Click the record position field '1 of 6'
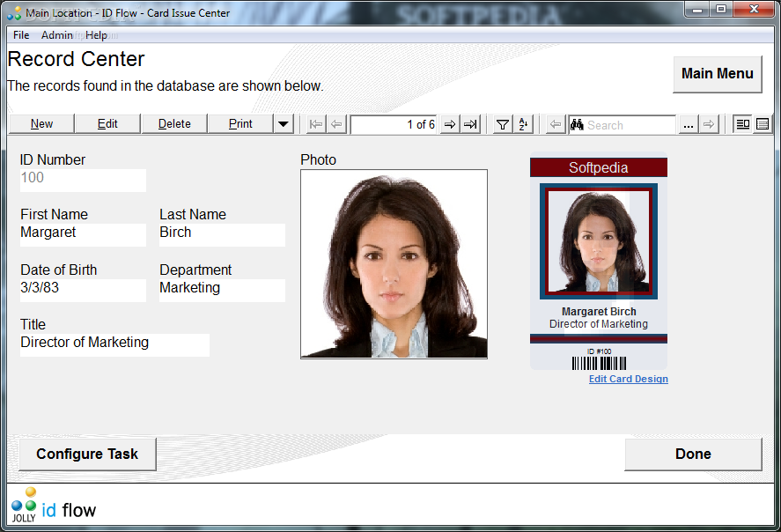The width and height of the screenshot is (781, 532). click(394, 124)
